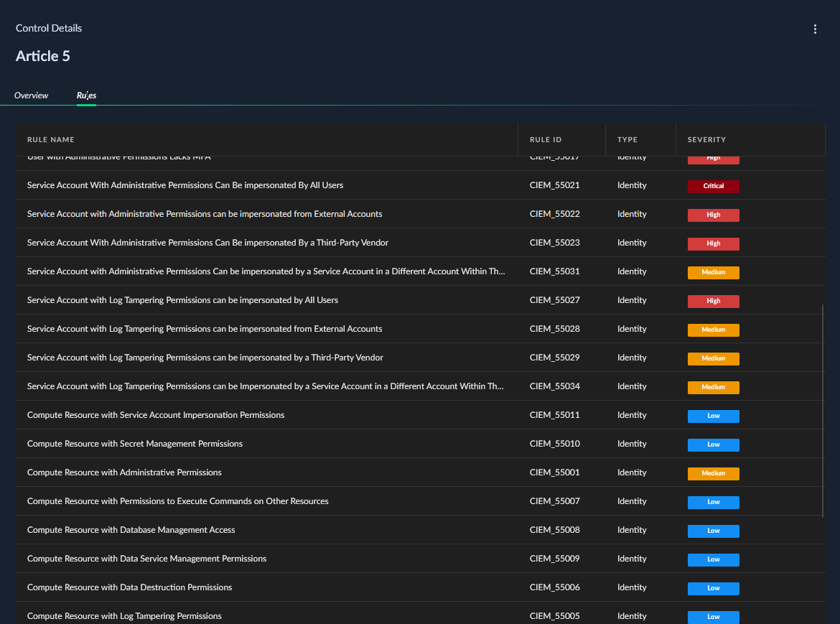Click the Type column header

(x=627, y=140)
